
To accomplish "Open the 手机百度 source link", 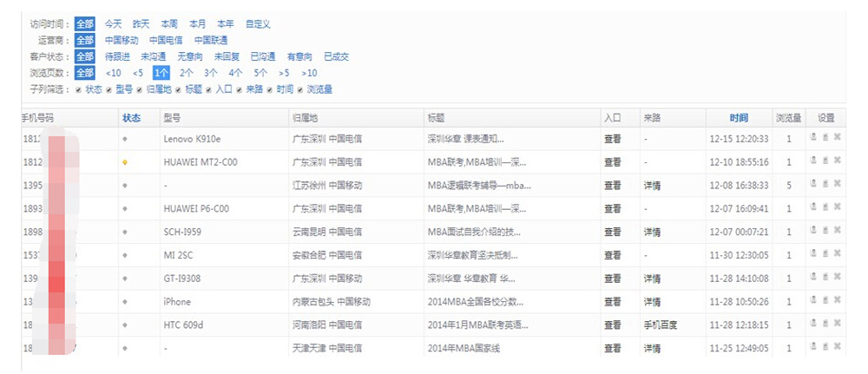I will [x=661, y=325].
